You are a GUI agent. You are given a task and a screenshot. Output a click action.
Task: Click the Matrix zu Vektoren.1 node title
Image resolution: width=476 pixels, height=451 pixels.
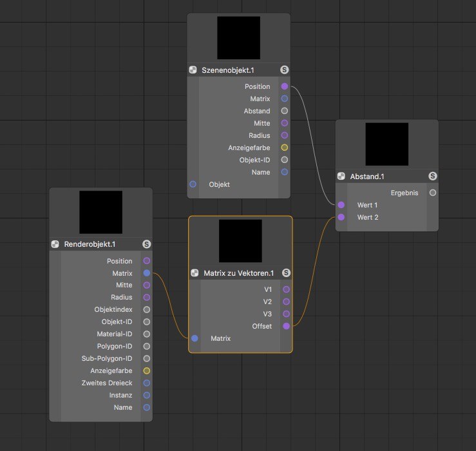coord(238,273)
